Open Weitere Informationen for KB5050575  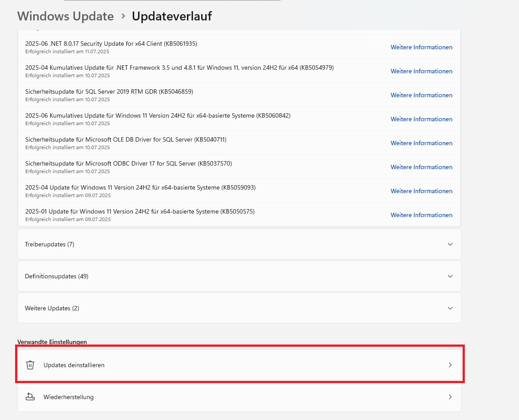point(421,215)
